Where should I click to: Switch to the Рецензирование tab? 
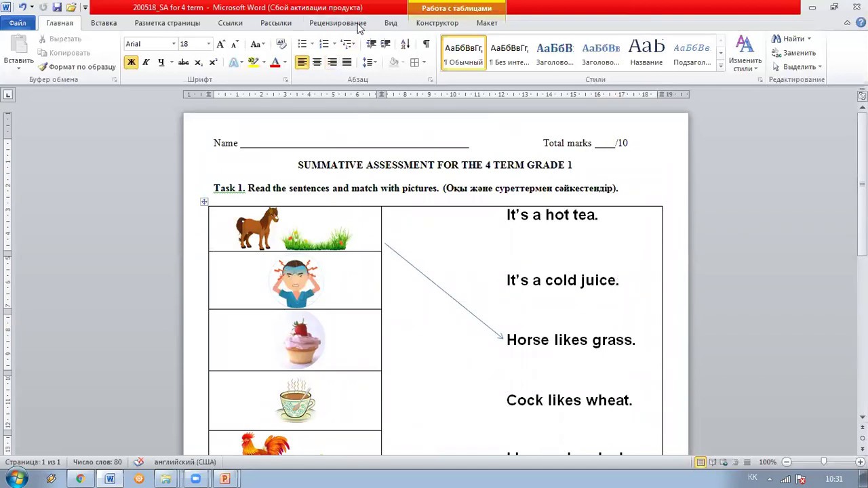point(338,23)
